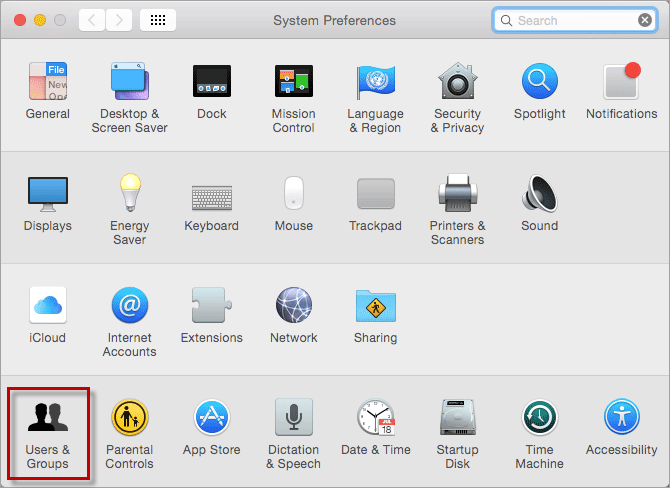This screenshot has height=488, width=670.
Task: Click the red close window button
Action: click(20, 20)
